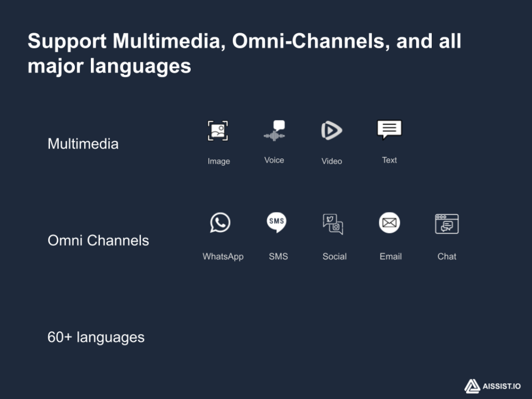Select the "Video" caption text
Viewport: 532px width, 399px height.
point(331,162)
